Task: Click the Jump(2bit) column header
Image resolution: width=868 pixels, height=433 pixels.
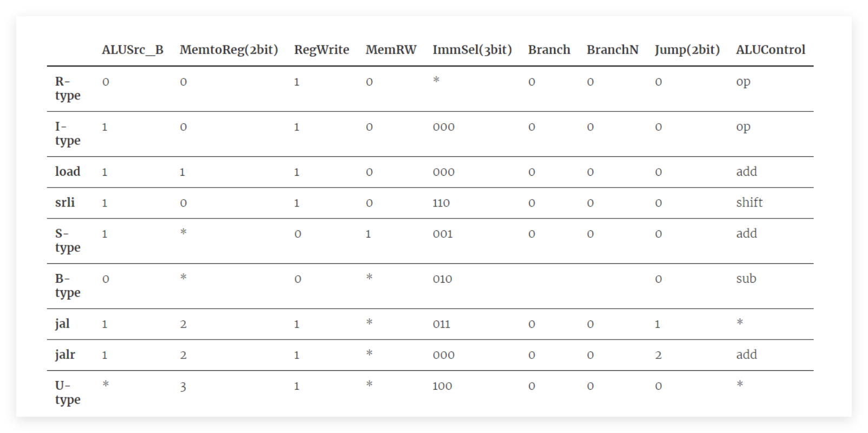Action: coord(687,50)
